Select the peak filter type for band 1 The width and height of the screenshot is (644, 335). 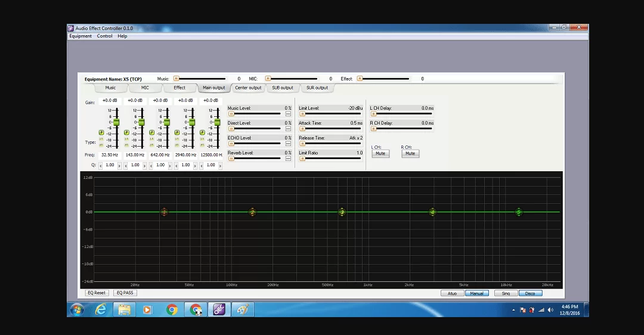pyautogui.click(x=101, y=132)
